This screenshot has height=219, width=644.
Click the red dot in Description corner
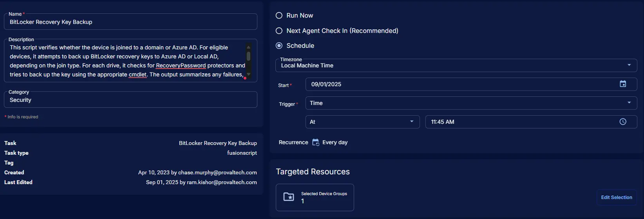pos(245,78)
